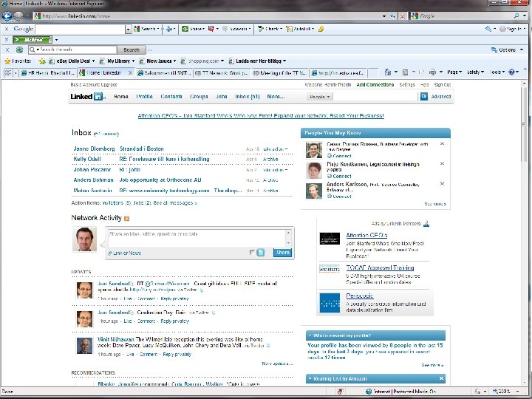Image resolution: width=532 pixels, height=399 pixels.
Task: Open the LinkedIn Inbox menu
Action: pyautogui.click(x=248, y=96)
